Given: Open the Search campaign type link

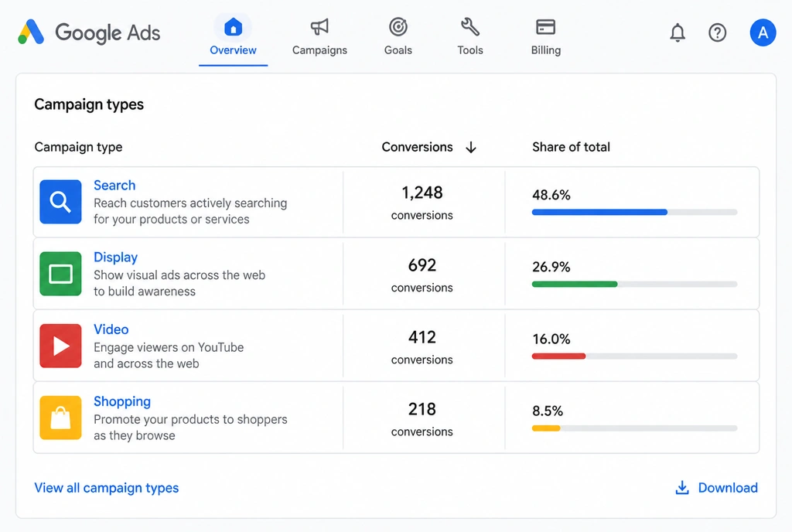Looking at the screenshot, I should click(x=114, y=186).
